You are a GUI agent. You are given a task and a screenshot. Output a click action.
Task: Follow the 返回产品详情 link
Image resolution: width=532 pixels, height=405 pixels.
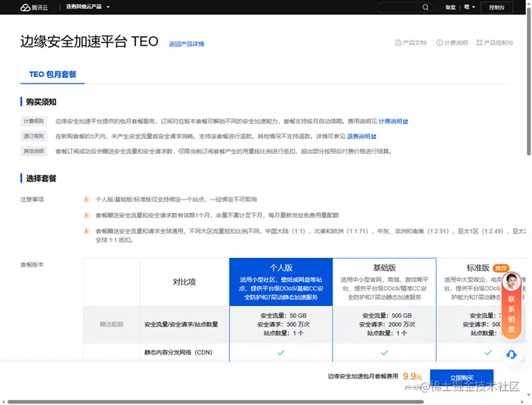coord(186,44)
